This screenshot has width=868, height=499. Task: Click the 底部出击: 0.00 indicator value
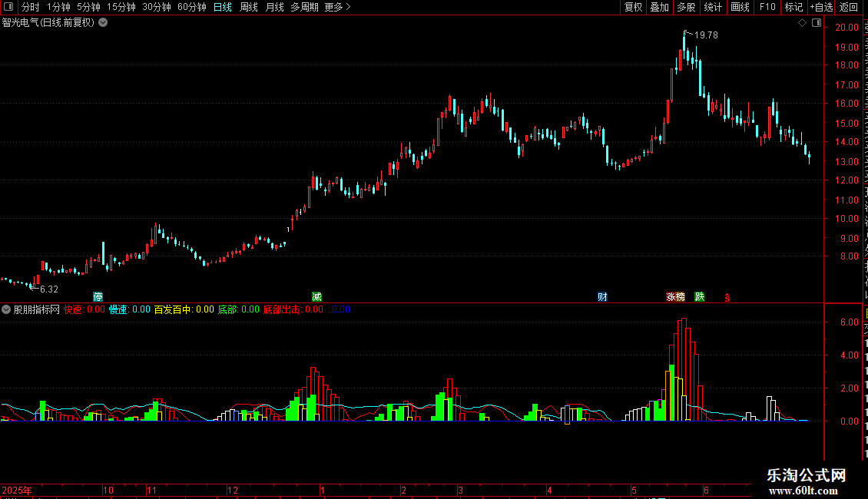click(293, 310)
